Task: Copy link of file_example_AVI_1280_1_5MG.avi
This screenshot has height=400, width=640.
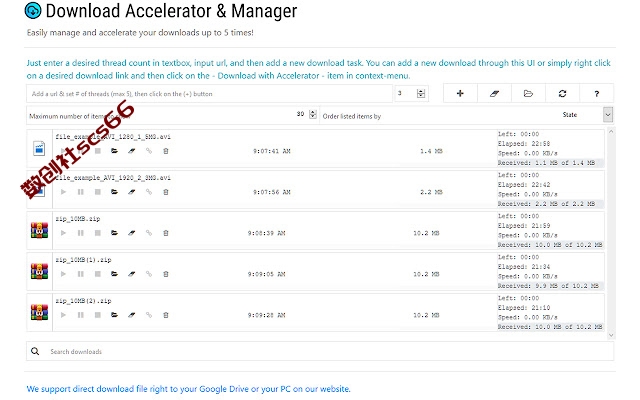Action: (149, 151)
